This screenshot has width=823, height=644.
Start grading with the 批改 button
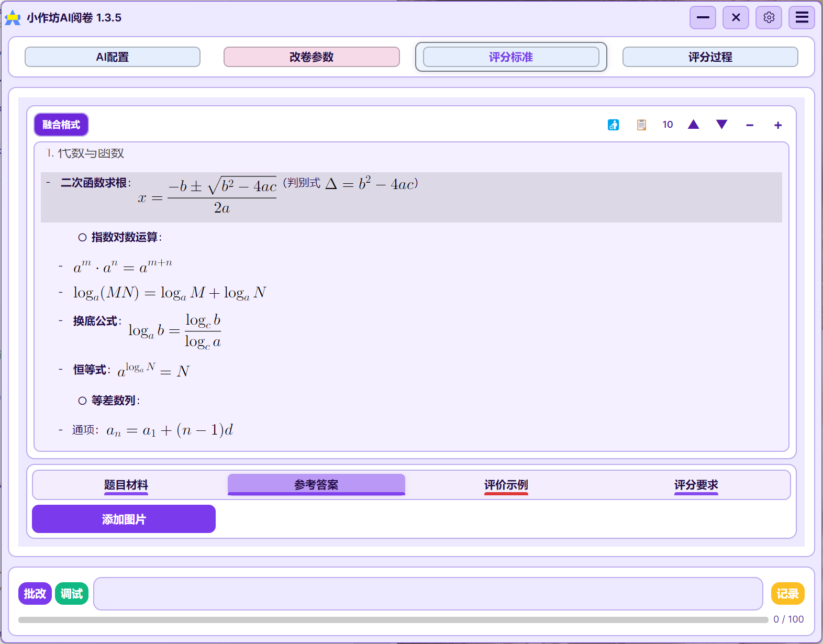pyautogui.click(x=35, y=594)
